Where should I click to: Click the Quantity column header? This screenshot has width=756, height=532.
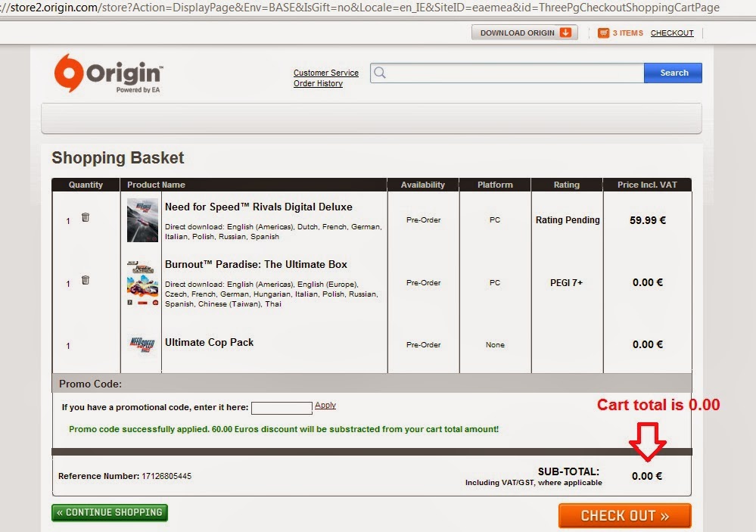(86, 185)
